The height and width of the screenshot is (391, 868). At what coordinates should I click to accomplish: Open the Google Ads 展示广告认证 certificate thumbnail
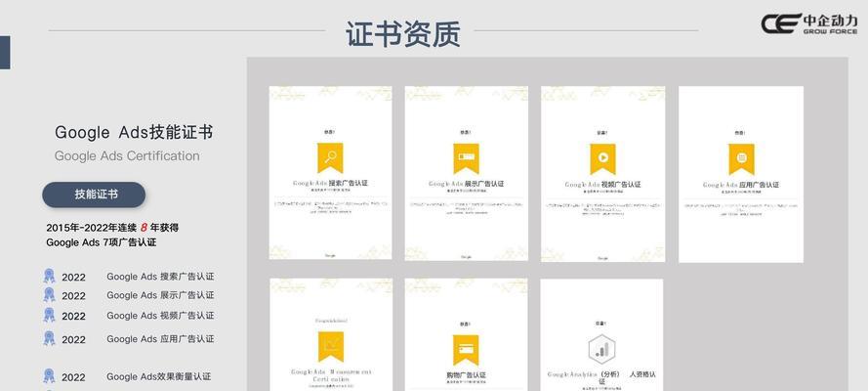point(466,173)
